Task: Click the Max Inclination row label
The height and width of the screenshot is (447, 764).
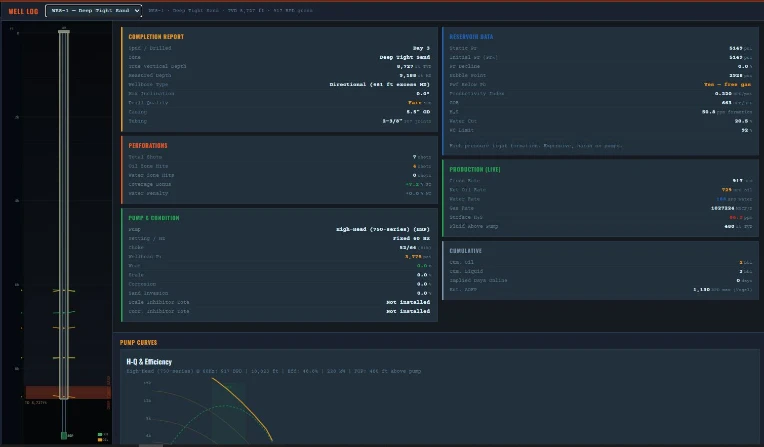Action: [x=151, y=94]
